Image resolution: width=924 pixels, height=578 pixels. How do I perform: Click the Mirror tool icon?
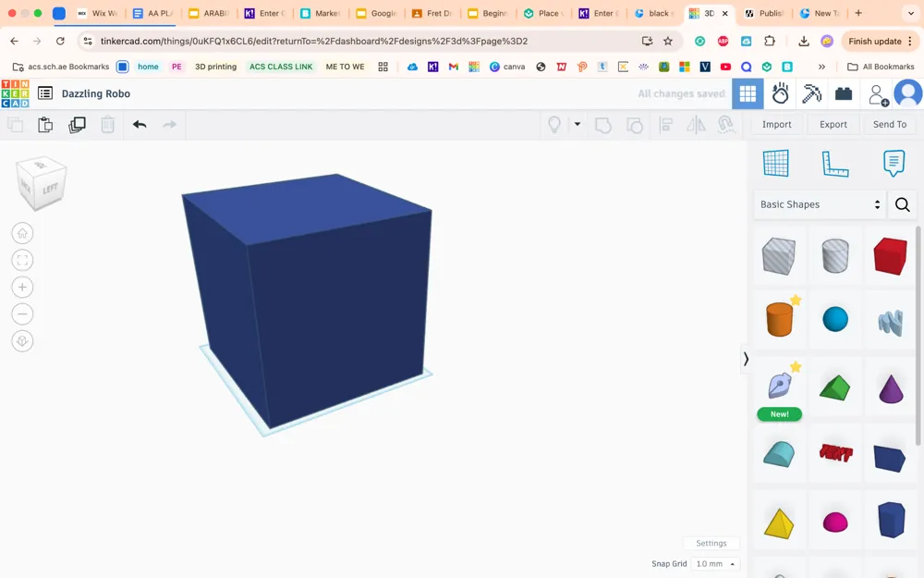click(696, 125)
